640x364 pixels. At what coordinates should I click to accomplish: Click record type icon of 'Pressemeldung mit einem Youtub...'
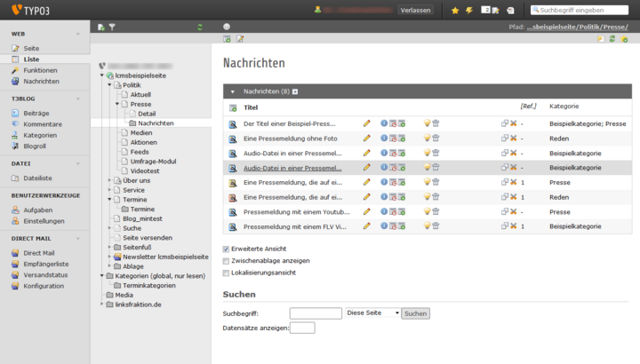233,212
